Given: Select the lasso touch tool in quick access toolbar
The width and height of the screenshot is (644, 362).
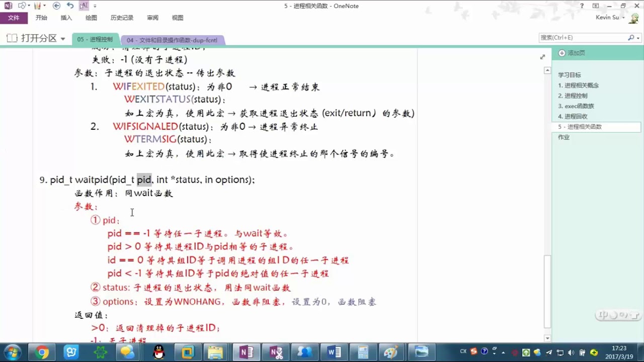Looking at the screenshot, I should tap(22, 6).
